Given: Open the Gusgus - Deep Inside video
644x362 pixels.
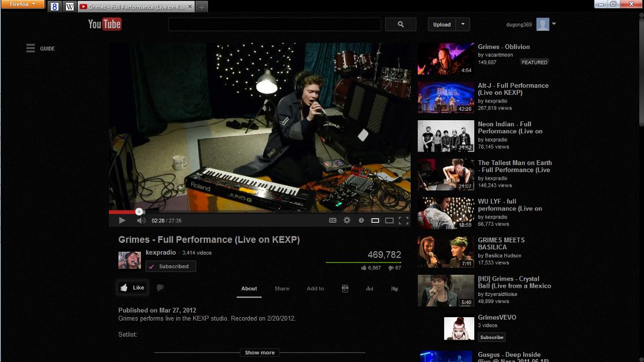Looking at the screenshot, I should click(x=513, y=357).
